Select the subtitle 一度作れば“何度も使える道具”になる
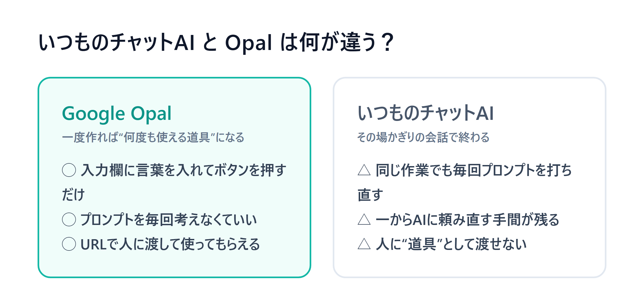644x301 pixels. 153,137
